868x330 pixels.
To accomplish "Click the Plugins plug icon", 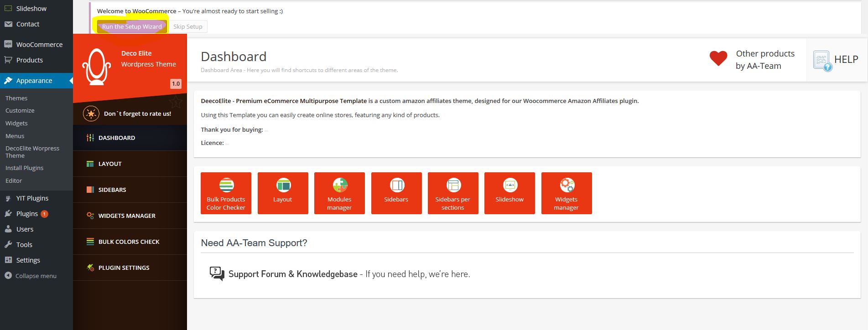I will pyautogui.click(x=8, y=214).
